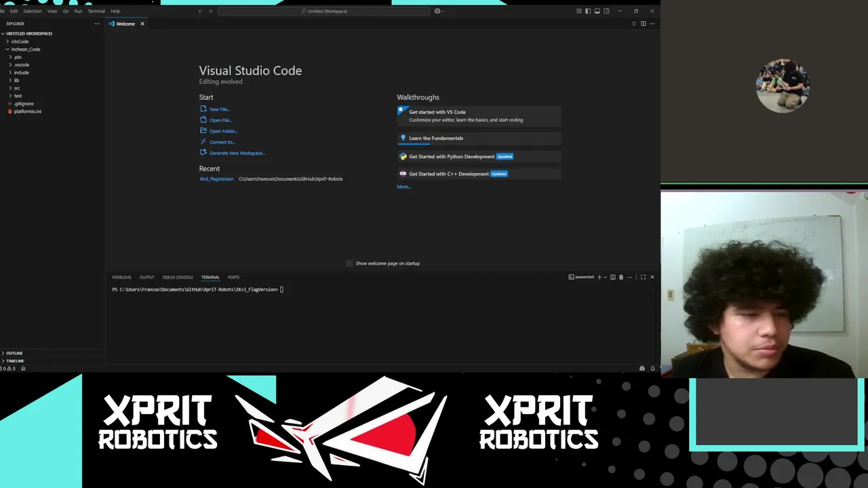Image resolution: width=868 pixels, height=488 pixels.
Task: Split the terminal pane
Action: [x=613, y=277]
